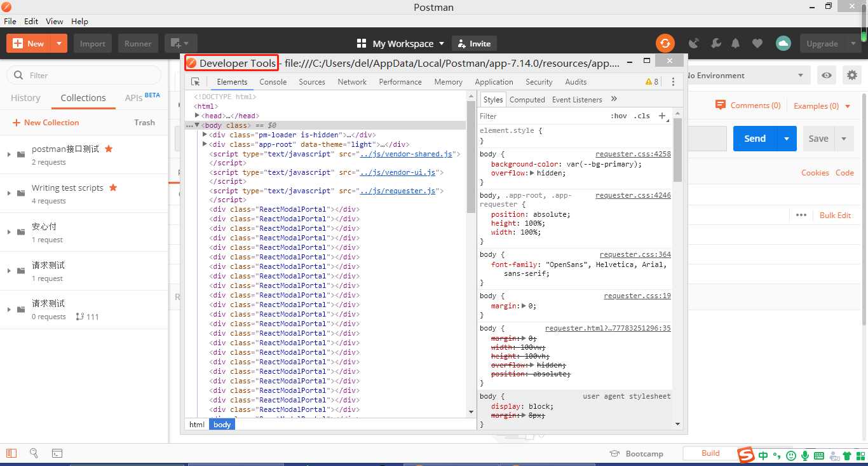Viewport: 868px width, 466px height.
Task: Click the warning count 8 indicator
Action: click(652, 82)
